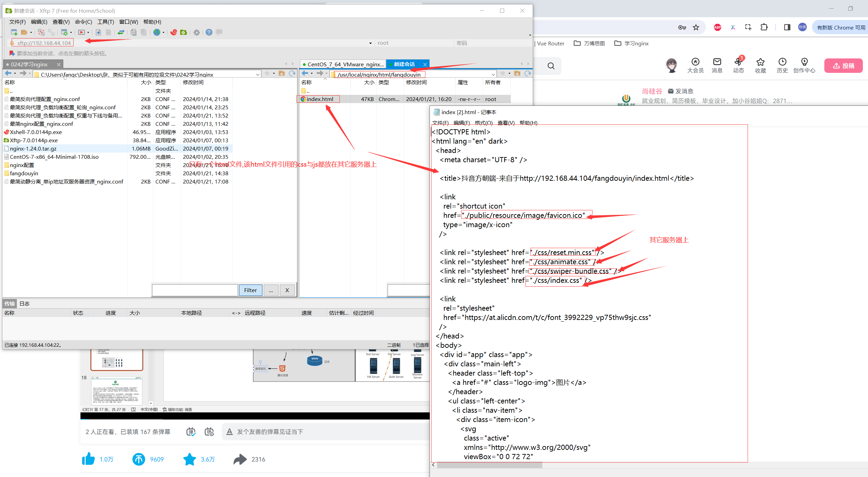Viewport: 868px width, 477px height.
Task: Click the local pane bookmark star icon
Action: pos(267,73)
